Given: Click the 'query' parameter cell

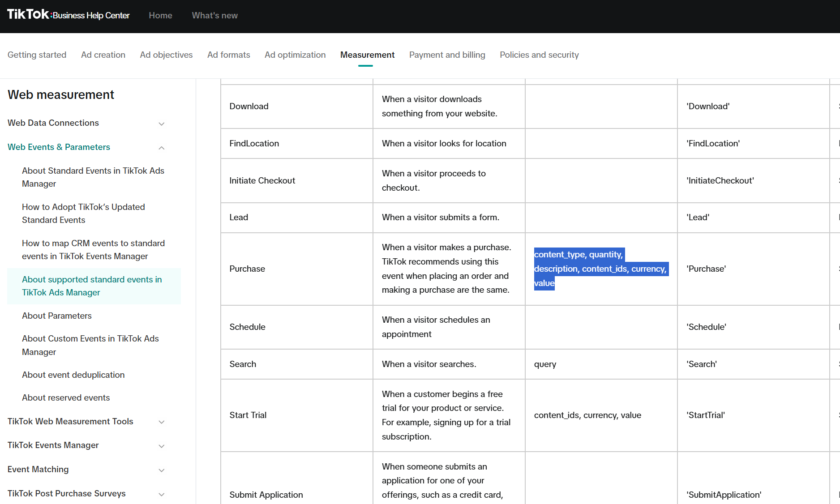Looking at the screenshot, I should pyautogui.click(x=601, y=364).
